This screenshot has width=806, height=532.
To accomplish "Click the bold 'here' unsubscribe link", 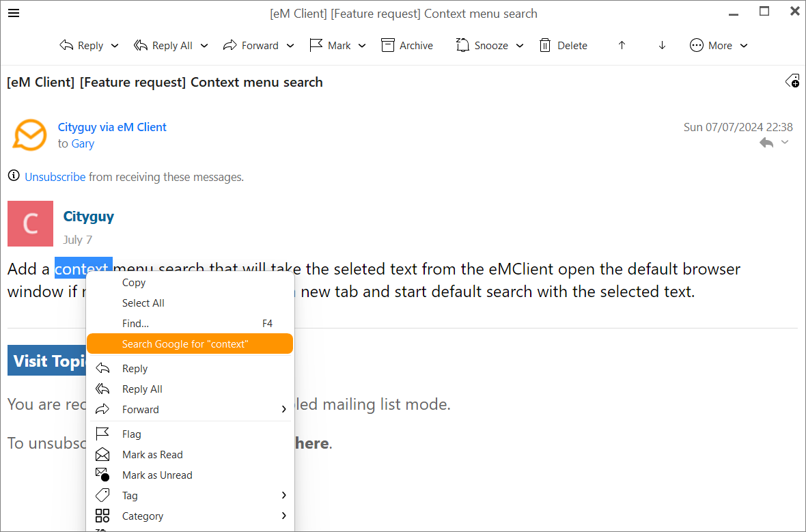I will pos(312,443).
